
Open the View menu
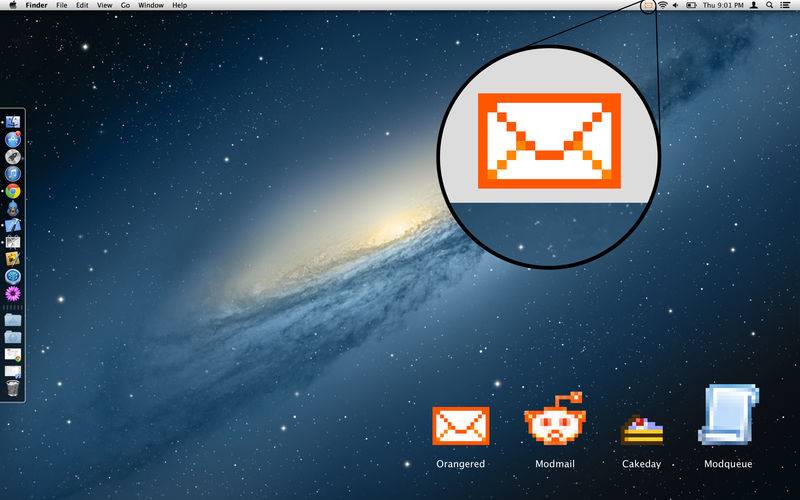pyautogui.click(x=104, y=5)
